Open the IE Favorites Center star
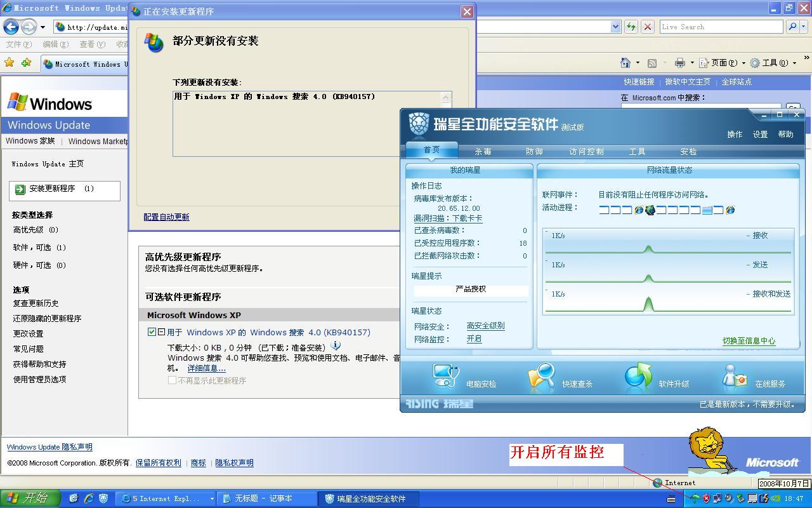The height and width of the screenshot is (508, 812). (9, 63)
